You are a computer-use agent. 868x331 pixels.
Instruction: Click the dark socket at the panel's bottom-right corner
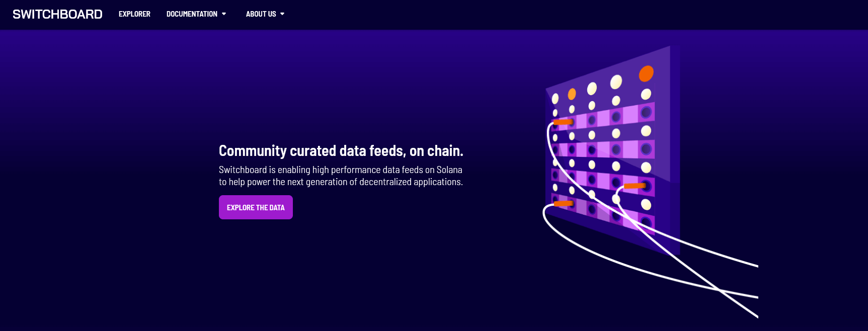[x=646, y=222]
